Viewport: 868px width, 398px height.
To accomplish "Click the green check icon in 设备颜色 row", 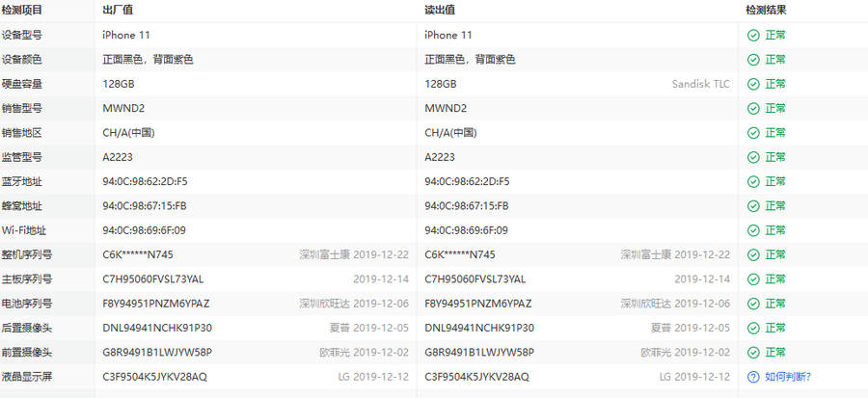I will [x=753, y=60].
